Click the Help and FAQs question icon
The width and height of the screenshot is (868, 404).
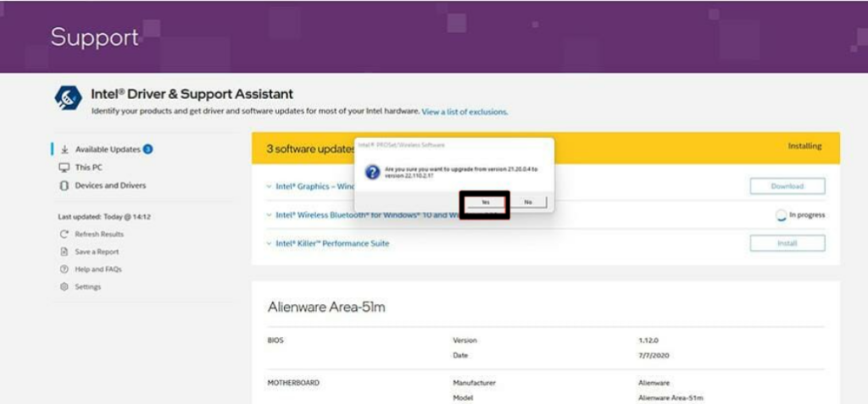64,269
